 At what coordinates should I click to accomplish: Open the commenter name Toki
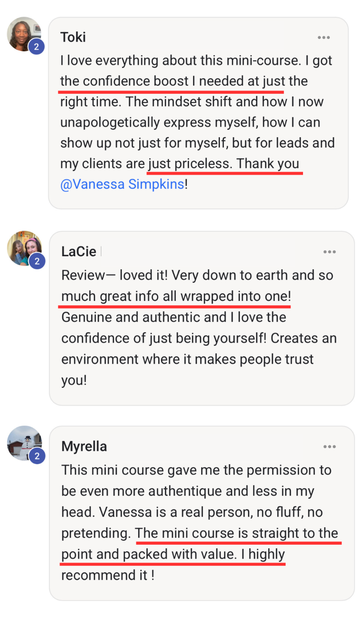coord(73,37)
